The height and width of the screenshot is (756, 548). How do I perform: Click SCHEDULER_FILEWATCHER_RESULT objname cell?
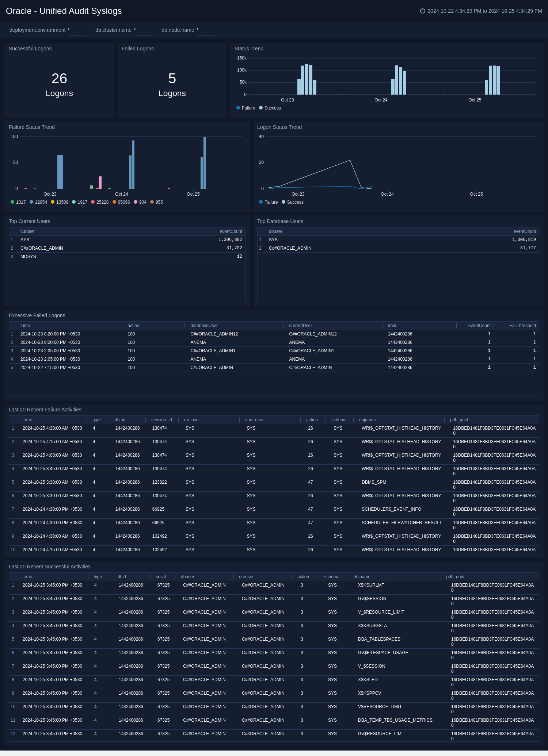point(402,523)
